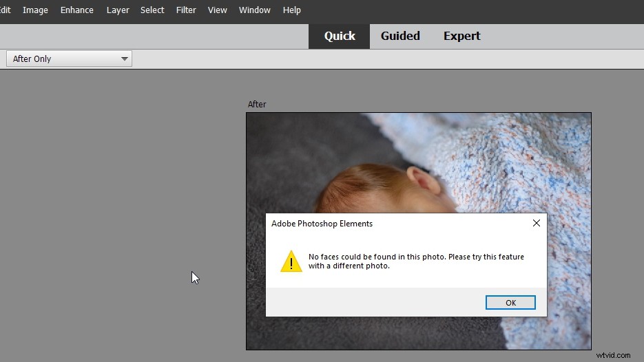
Task: Open the View menu
Action: 217,10
